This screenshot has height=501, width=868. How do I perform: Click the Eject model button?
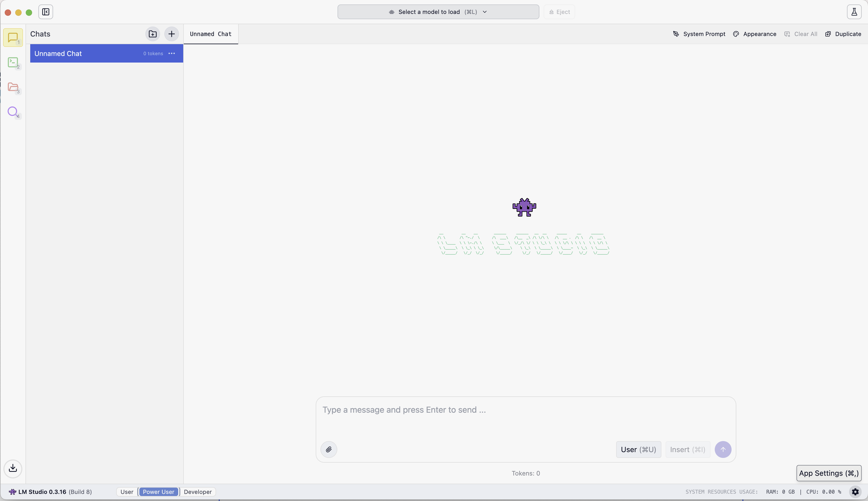point(559,12)
